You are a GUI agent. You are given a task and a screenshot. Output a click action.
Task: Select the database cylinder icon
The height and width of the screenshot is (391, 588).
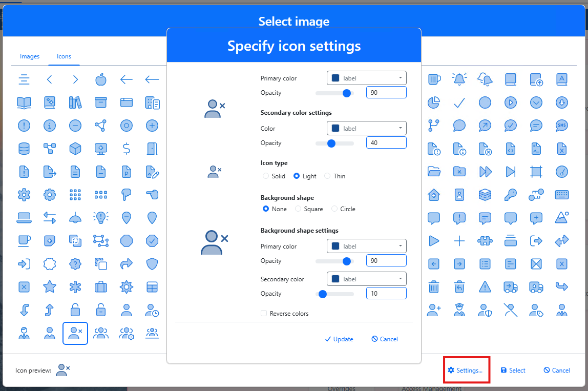pyautogui.click(x=24, y=149)
